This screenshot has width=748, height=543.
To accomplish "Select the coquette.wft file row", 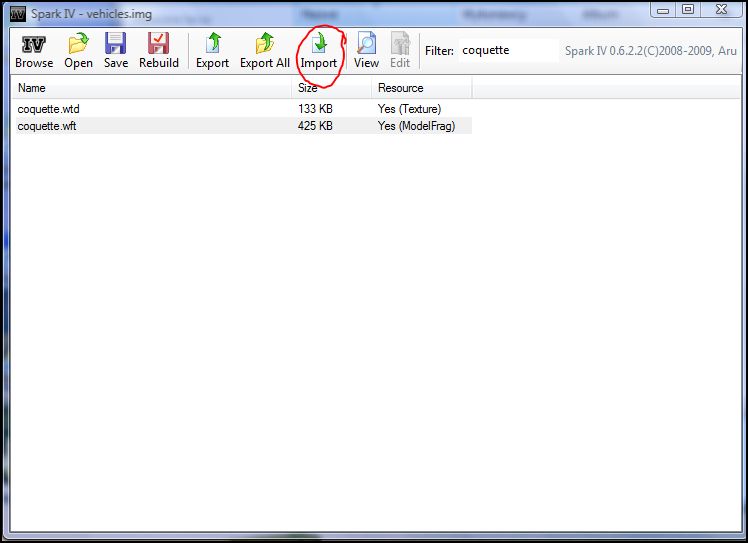I will click(46, 126).
